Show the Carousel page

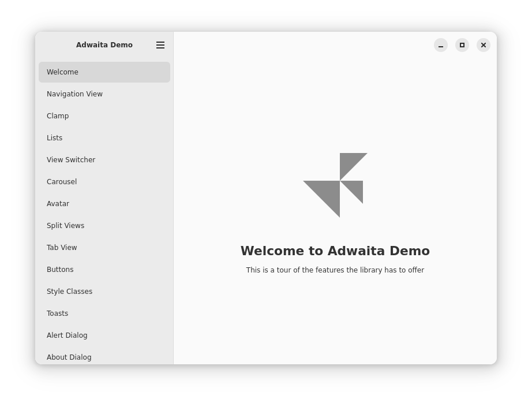coord(104,182)
